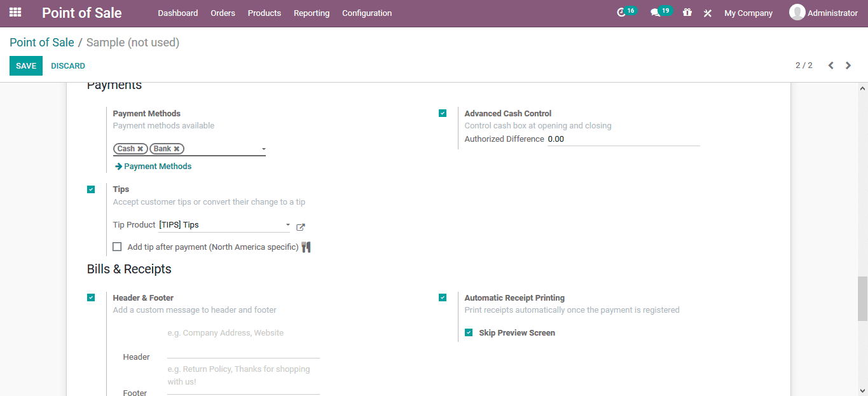Open developer tools wrench icon

(707, 12)
